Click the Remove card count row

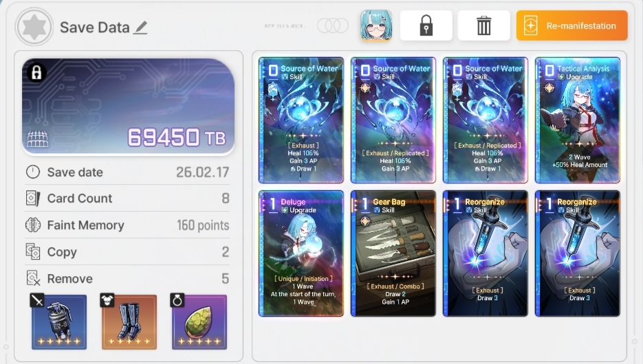(x=127, y=278)
